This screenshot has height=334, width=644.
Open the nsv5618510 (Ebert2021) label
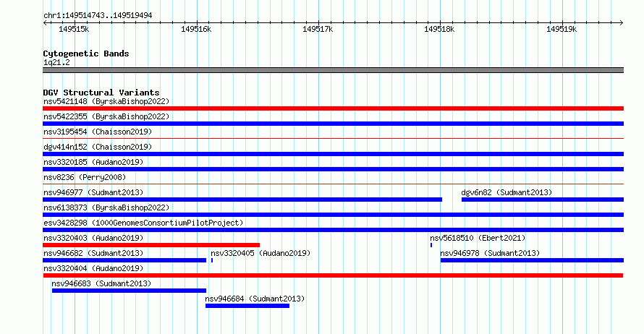pyautogui.click(x=478, y=238)
